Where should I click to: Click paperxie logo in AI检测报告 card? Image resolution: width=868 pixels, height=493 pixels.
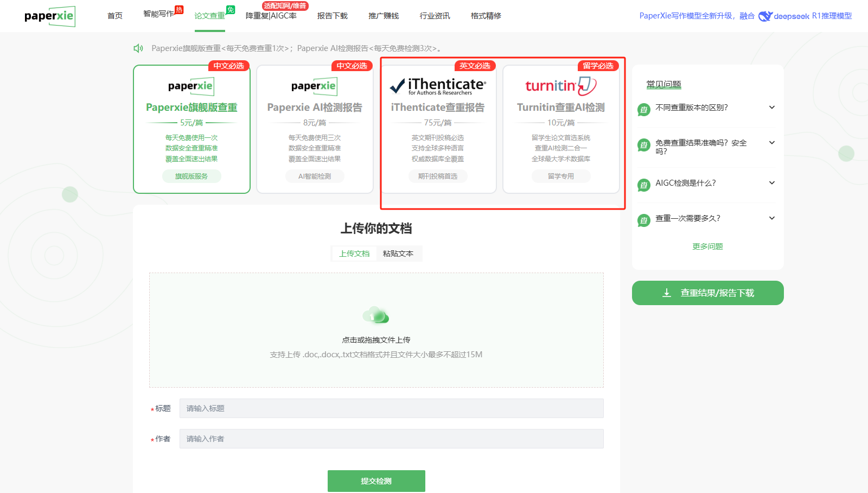[314, 86]
